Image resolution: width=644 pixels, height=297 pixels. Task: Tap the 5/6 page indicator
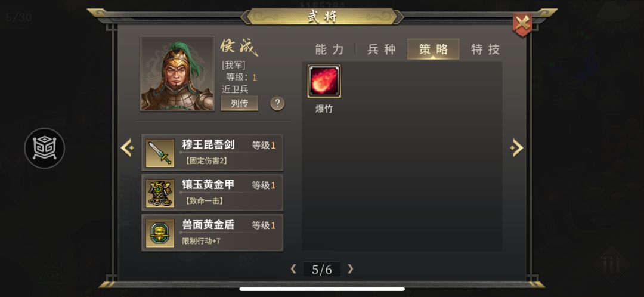click(x=322, y=270)
